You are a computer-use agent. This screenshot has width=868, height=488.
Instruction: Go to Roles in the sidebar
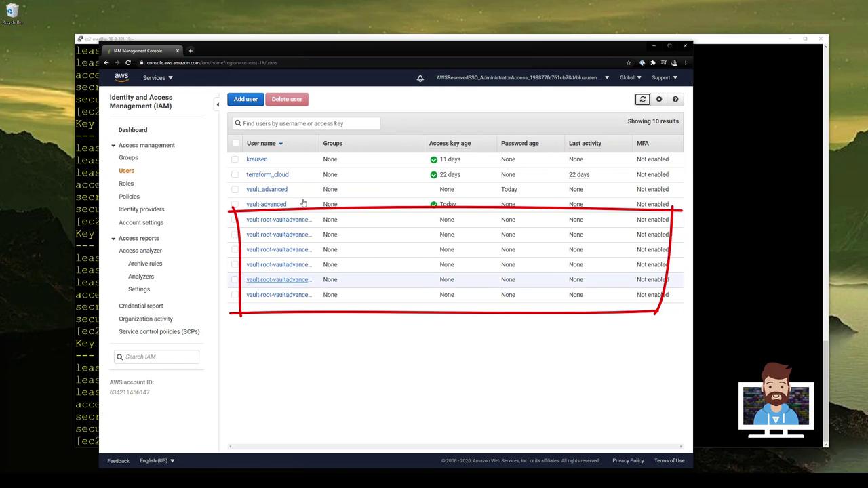126,184
